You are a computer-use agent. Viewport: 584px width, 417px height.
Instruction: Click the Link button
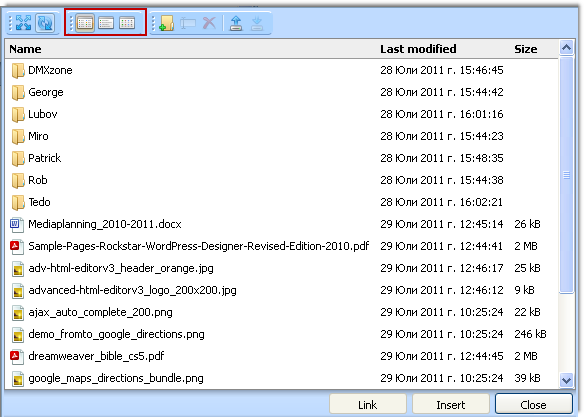(368, 405)
